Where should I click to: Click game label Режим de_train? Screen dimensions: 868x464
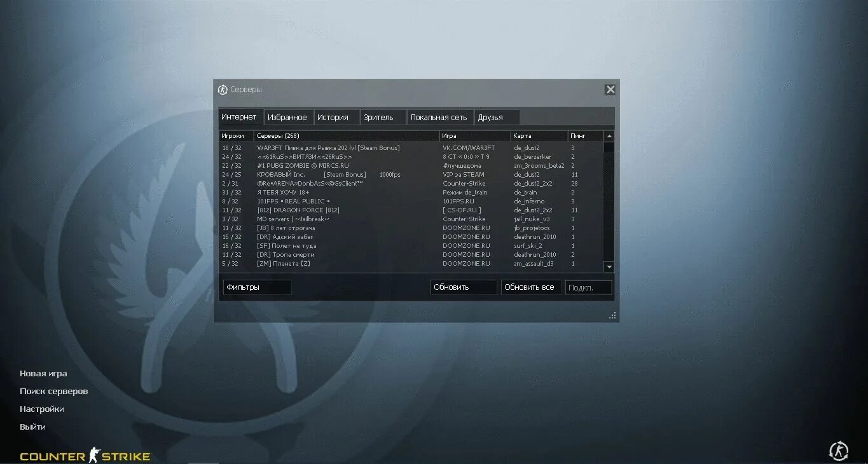(465, 193)
